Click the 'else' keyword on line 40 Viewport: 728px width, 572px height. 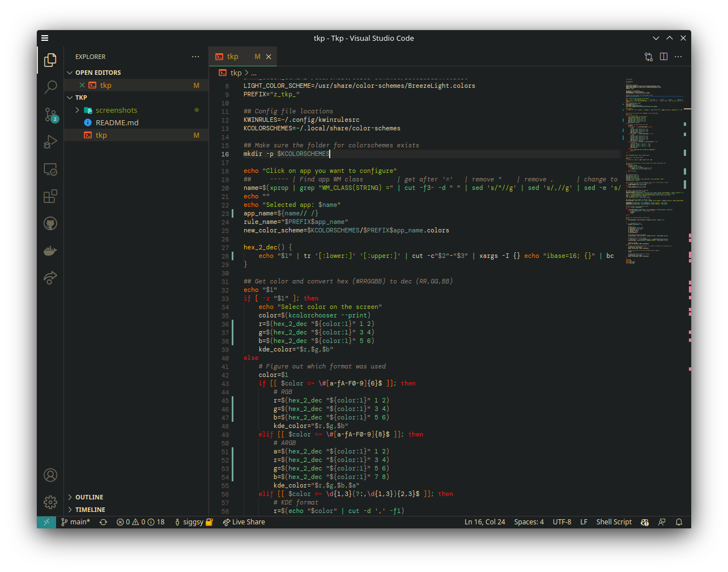(251, 358)
